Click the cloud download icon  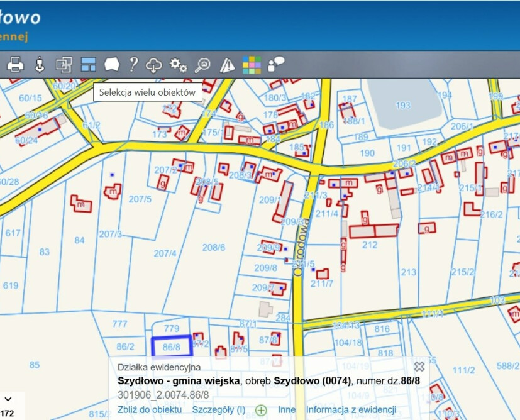(x=154, y=65)
